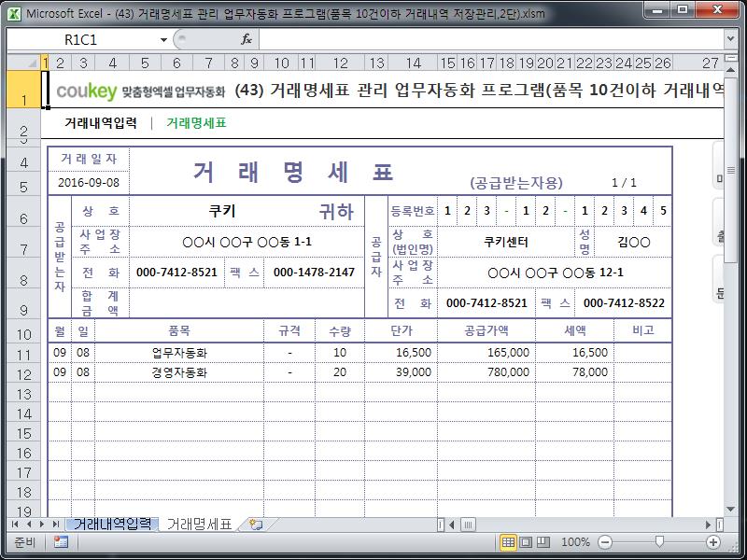Click the page indicator 1 / 1

(624, 183)
